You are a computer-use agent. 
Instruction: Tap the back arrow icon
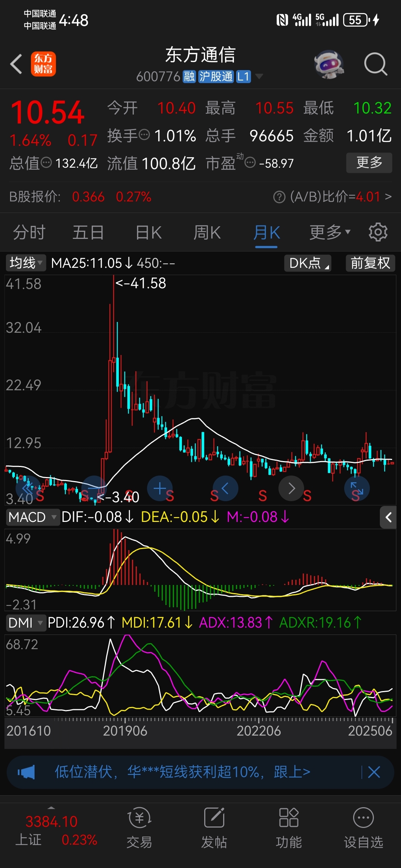pyautogui.click(x=16, y=64)
